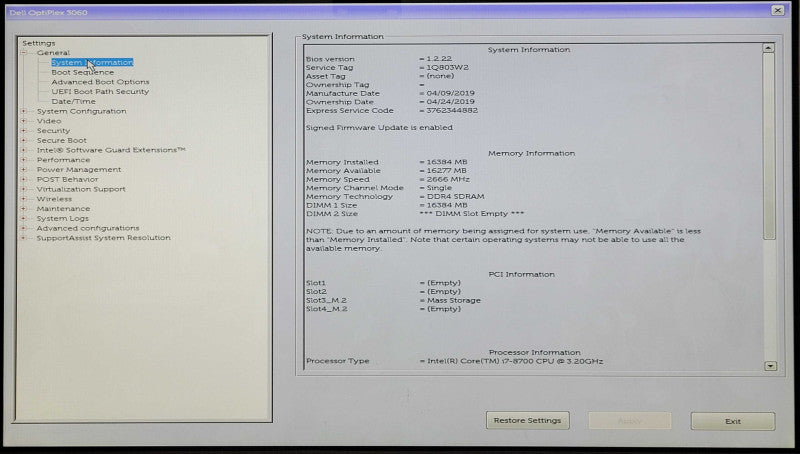The image size is (800, 454).
Task: Select System Information in the tree
Action: pyautogui.click(x=92, y=62)
